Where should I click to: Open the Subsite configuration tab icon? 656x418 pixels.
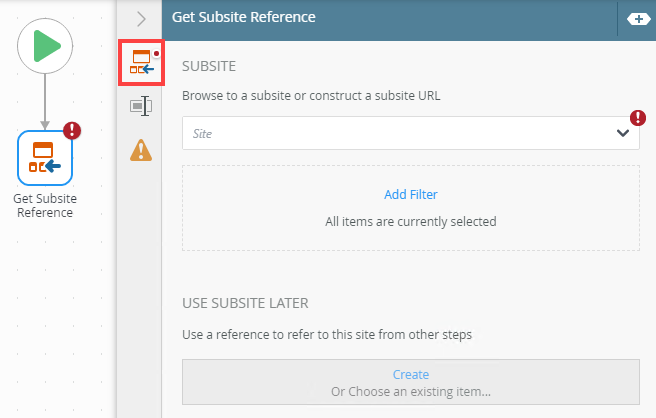coord(141,63)
